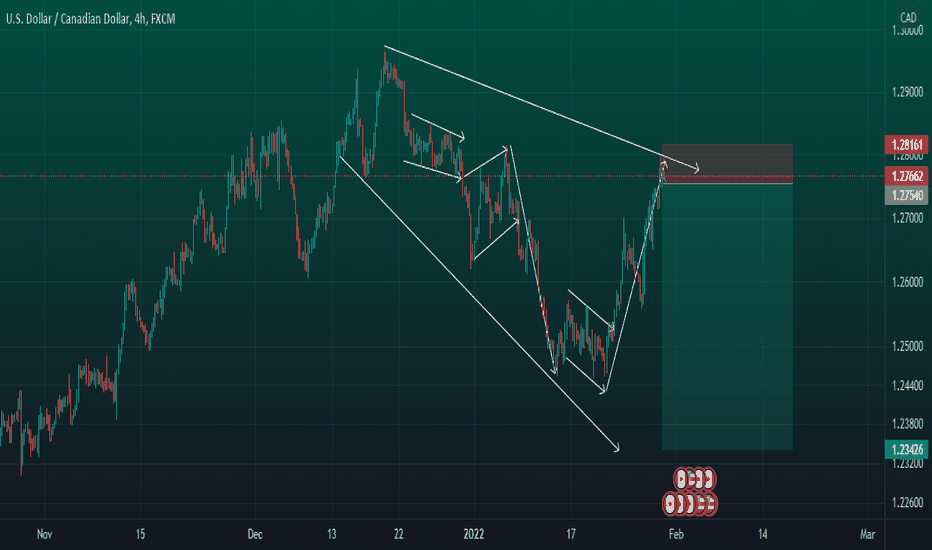Click the 1.27000 price axis label
The height and width of the screenshot is (550, 932).
pyautogui.click(x=908, y=218)
